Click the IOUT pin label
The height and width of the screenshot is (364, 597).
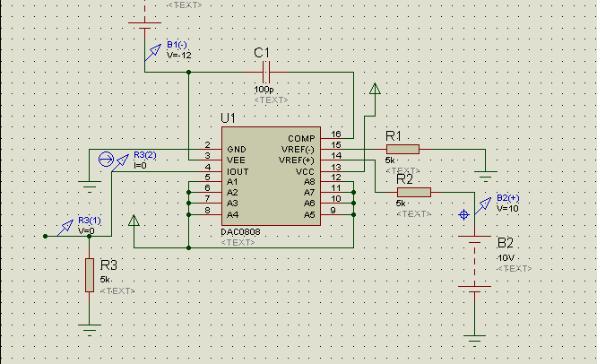(x=238, y=172)
